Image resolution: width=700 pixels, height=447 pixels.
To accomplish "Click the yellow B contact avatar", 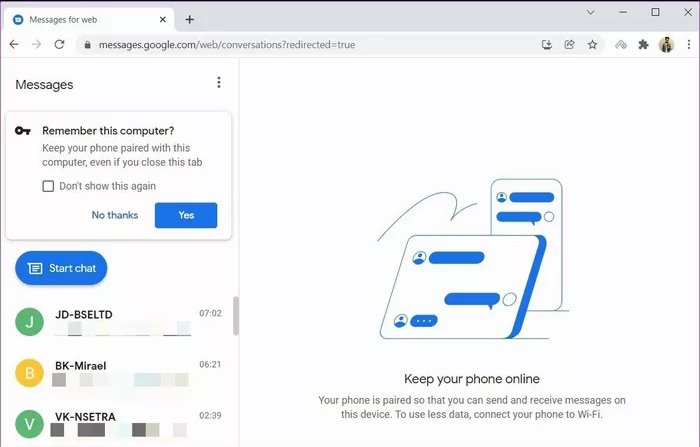I will click(x=29, y=373).
